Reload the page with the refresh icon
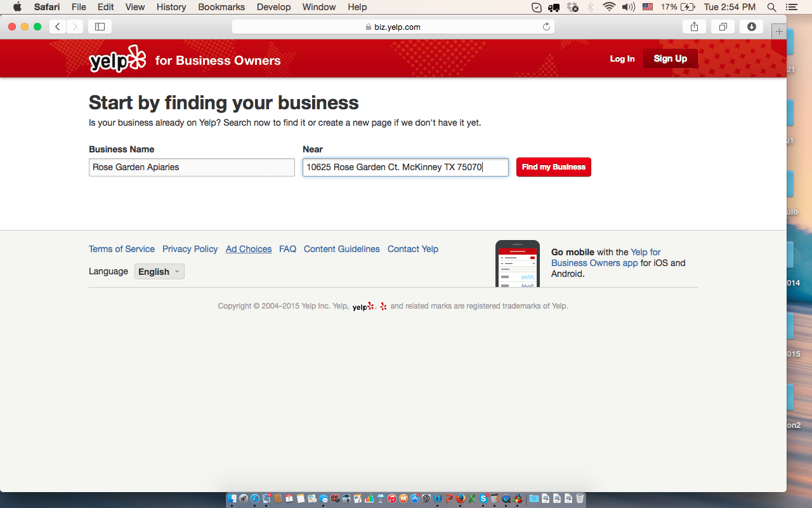 tap(546, 27)
